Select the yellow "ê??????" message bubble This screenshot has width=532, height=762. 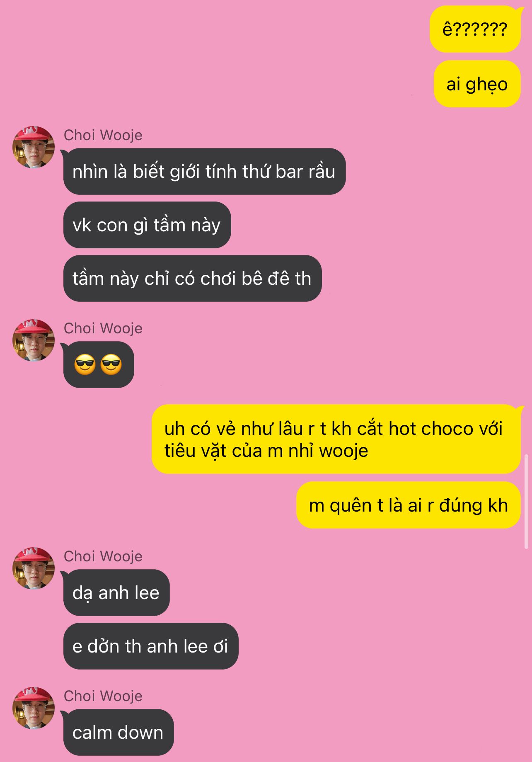click(475, 29)
